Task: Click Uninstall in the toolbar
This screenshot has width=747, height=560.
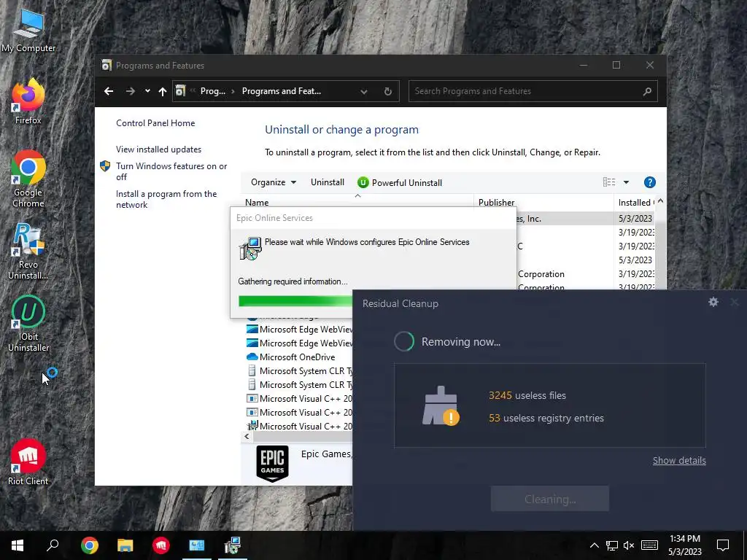Action: [328, 182]
